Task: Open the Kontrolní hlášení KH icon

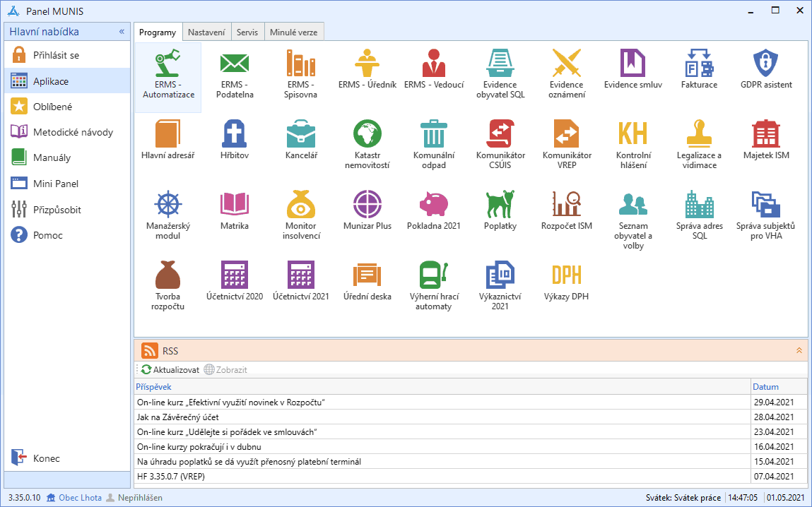Action: 632,134
